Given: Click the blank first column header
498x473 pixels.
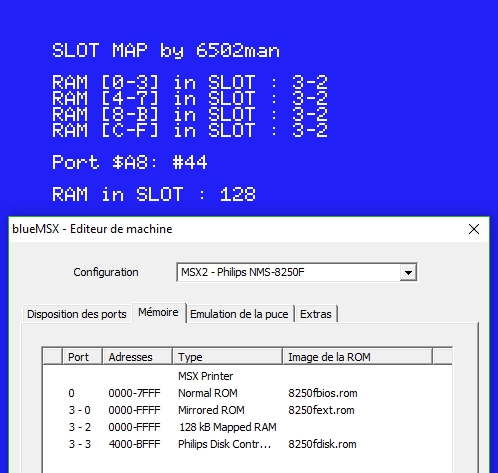Looking at the screenshot, I should pos(53,357).
